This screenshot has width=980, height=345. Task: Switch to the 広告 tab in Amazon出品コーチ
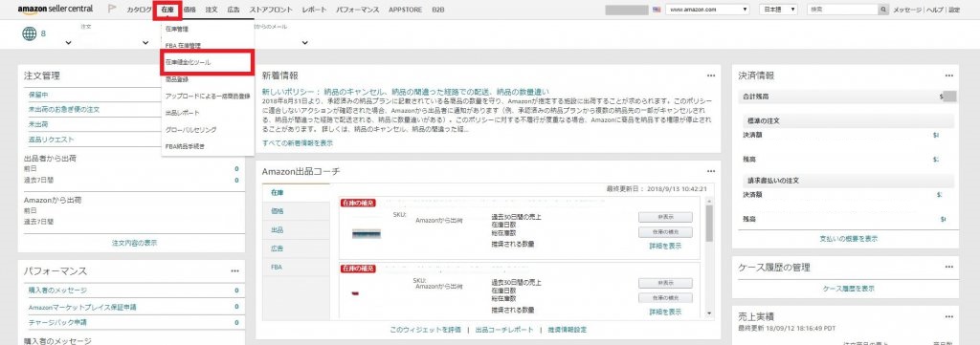pyautogui.click(x=296, y=248)
